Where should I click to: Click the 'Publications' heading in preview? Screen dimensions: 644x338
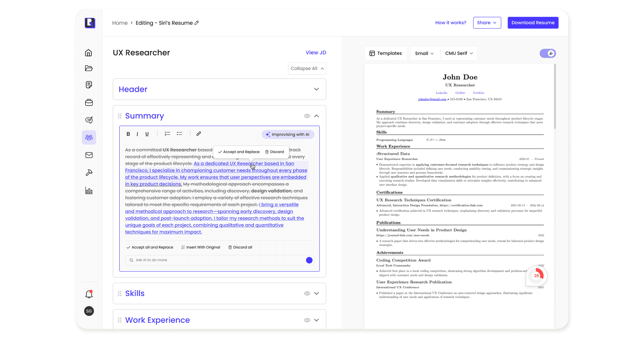[x=388, y=223]
